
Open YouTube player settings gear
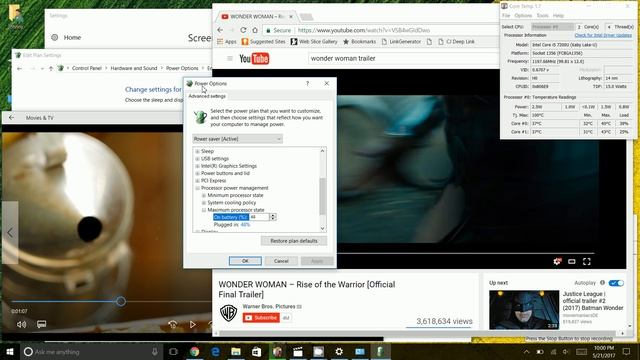pyautogui.click(x=557, y=261)
